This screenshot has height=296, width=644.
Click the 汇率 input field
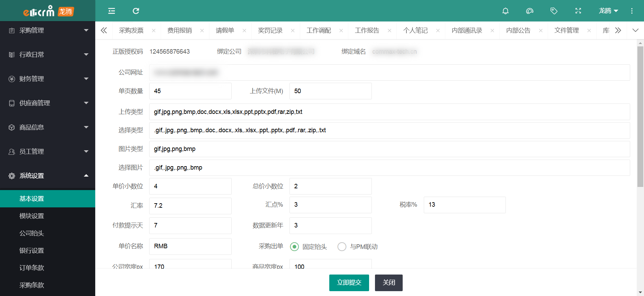tap(190, 206)
